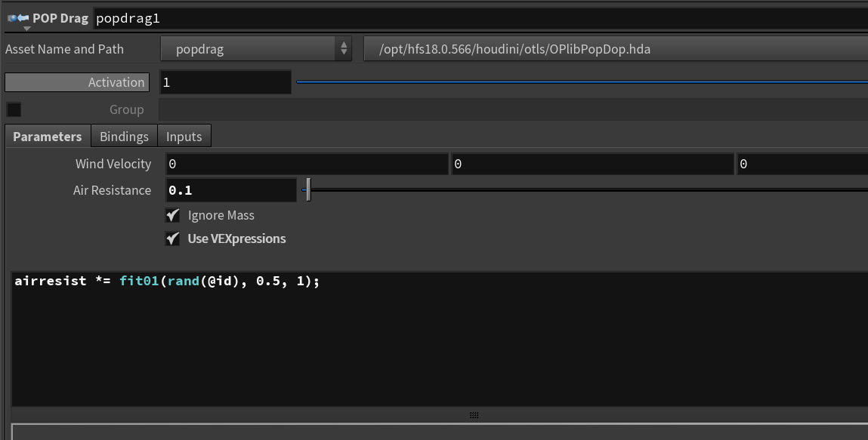The image size is (868, 440).
Task: Edit the node name field popdrag1
Action: click(480, 18)
